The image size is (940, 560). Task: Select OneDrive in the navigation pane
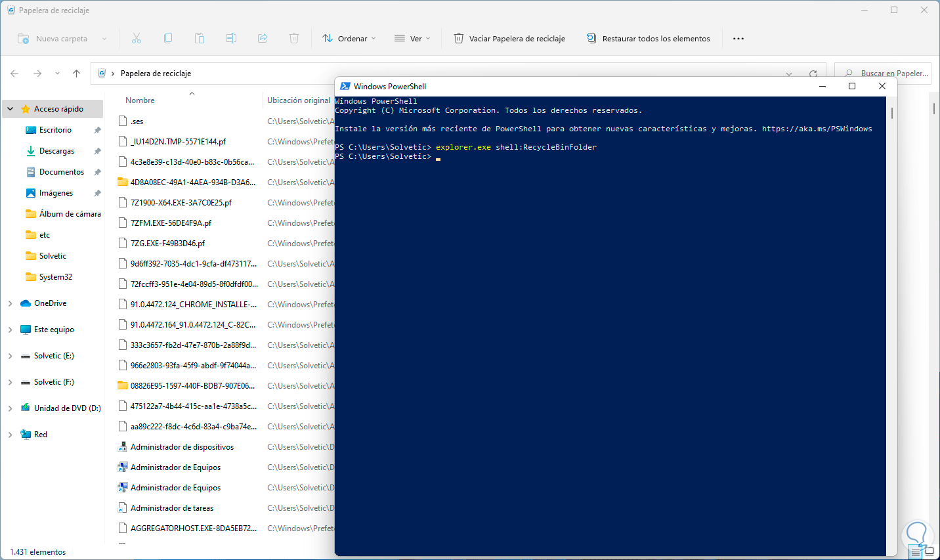(x=50, y=303)
